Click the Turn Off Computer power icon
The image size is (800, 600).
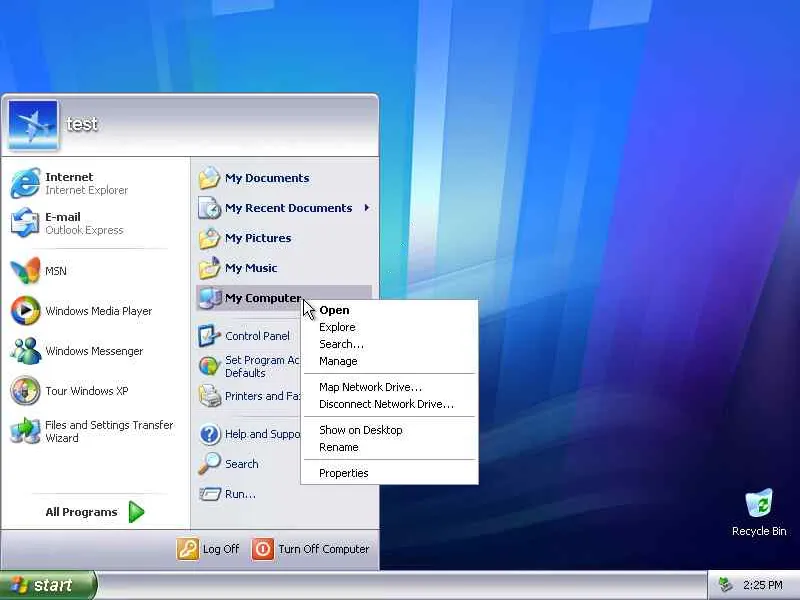[x=263, y=549]
